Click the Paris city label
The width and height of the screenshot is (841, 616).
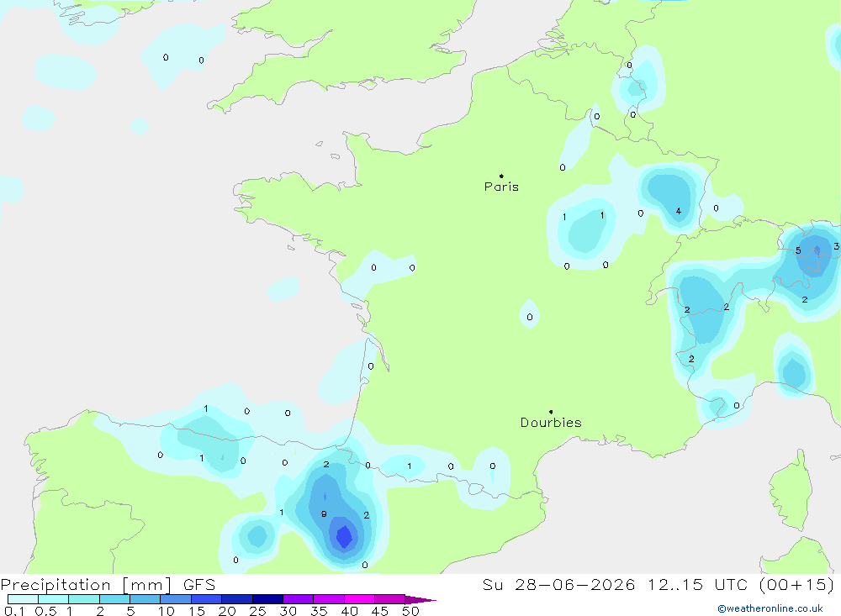[501, 187]
